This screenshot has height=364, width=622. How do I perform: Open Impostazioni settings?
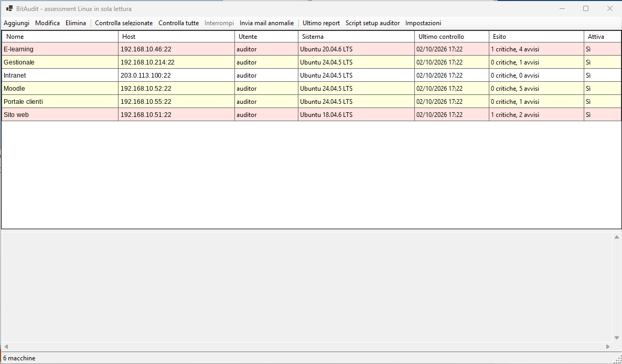pos(423,23)
